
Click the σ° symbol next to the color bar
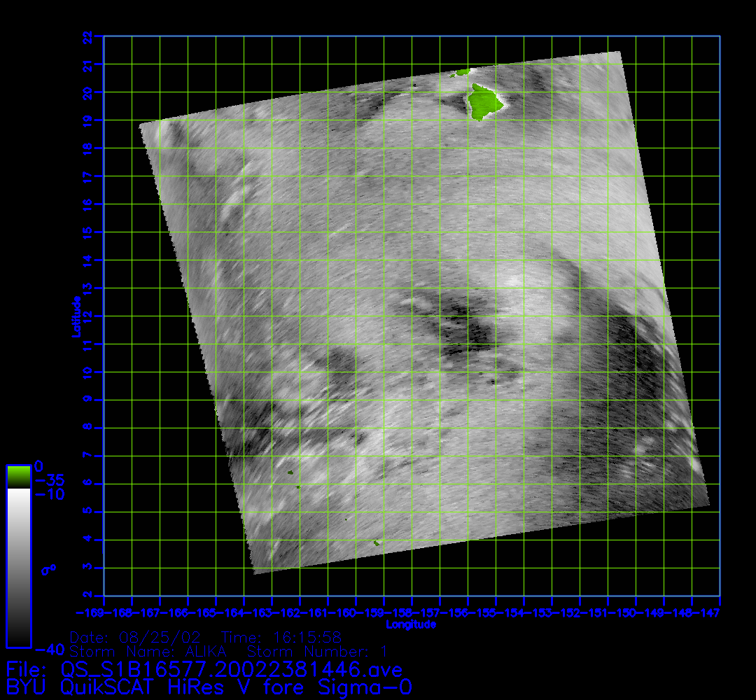[48, 569]
